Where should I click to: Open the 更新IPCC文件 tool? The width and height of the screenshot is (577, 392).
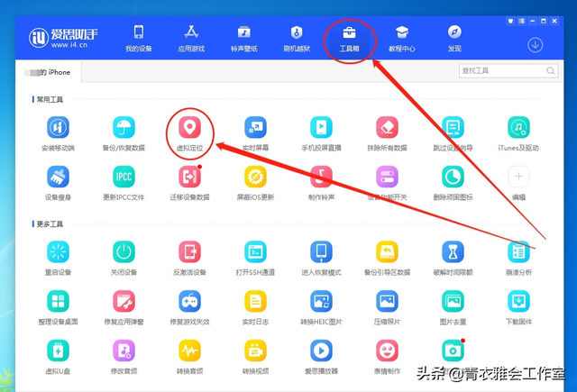pos(124,177)
